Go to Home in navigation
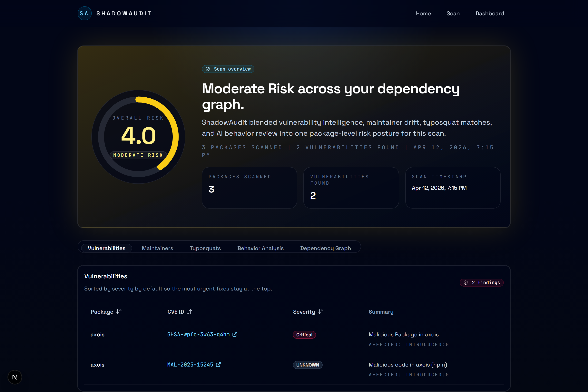The image size is (588, 392). [423, 14]
